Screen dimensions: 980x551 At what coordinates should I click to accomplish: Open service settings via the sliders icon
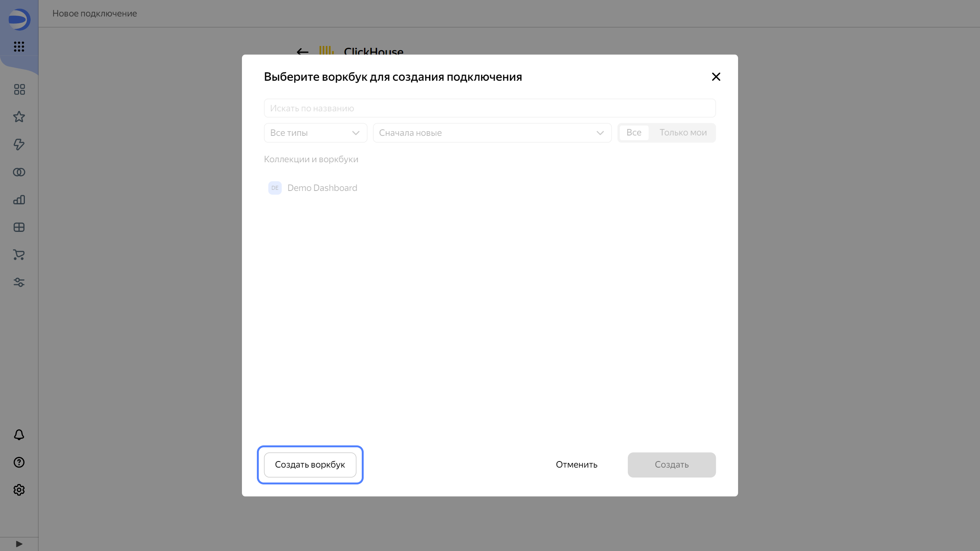point(19,282)
